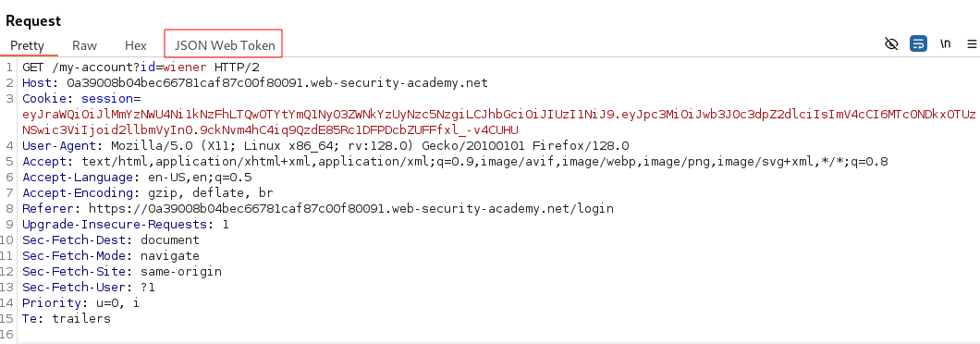Click the Sec-Fetch-Site same-origin value
980x344 pixels.
[180, 272]
